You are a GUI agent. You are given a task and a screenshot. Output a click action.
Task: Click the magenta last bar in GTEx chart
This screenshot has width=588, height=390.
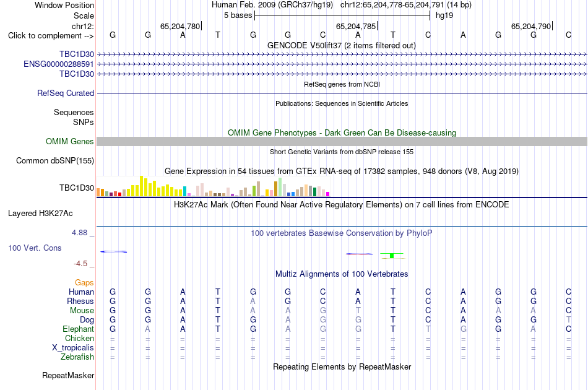tap(328, 194)
